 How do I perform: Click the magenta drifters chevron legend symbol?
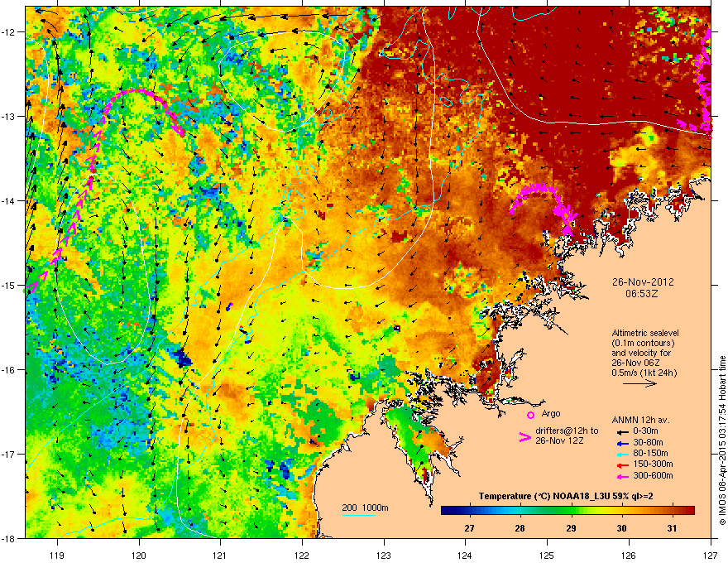coord(524,437)
